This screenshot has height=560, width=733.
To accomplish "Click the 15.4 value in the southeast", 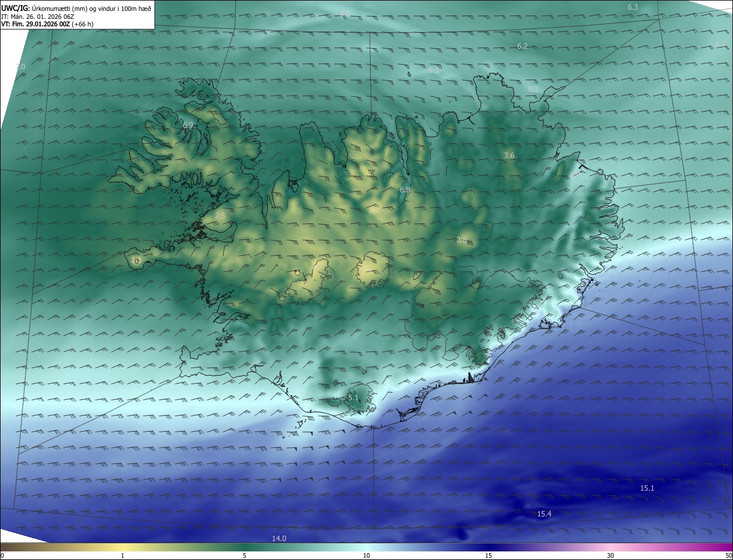I will [x=544, y=514].
